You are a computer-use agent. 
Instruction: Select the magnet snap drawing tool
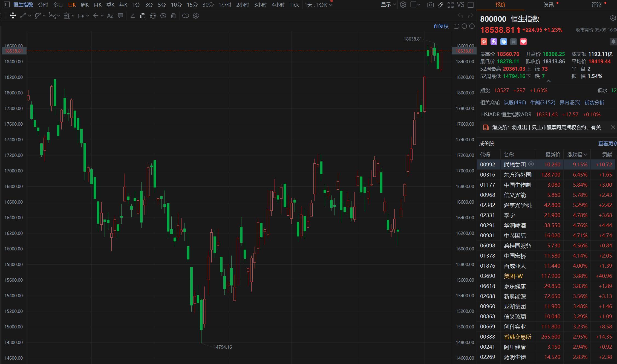click(143, 16)
